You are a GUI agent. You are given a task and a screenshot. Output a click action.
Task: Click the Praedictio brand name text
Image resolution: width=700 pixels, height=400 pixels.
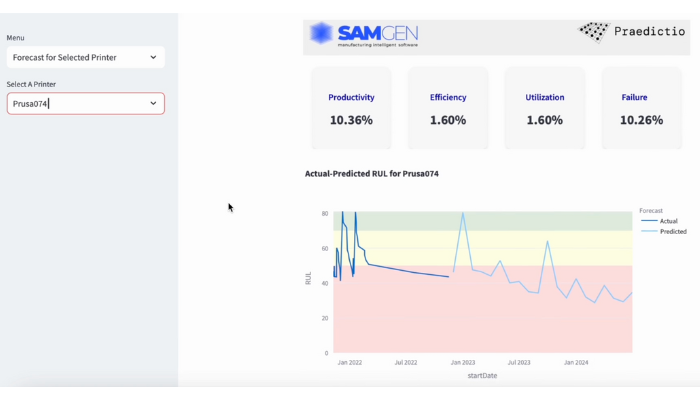[650, 32]
